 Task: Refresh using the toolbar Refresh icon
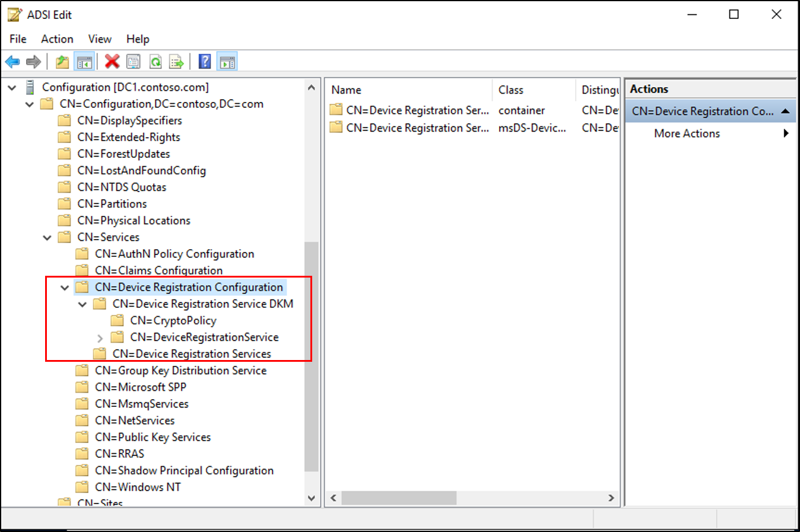pos(155,61)
